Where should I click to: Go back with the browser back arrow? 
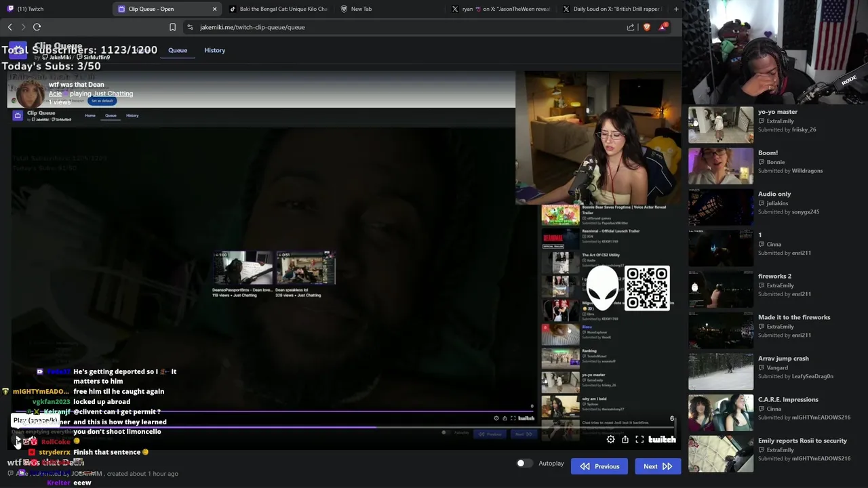(10, 27)
